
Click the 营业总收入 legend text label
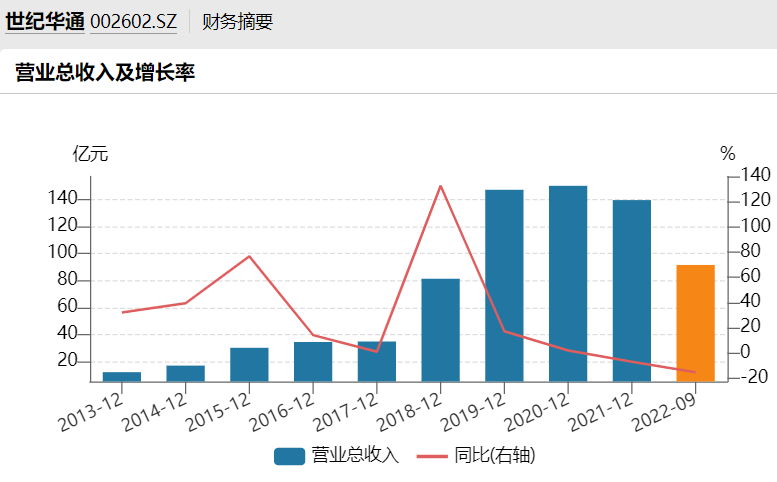point(355,456)
